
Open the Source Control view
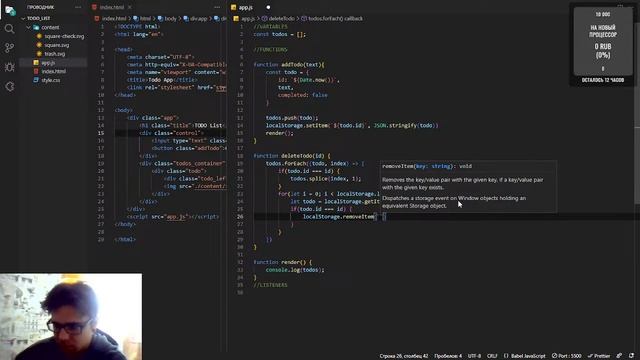pos(9,48)
